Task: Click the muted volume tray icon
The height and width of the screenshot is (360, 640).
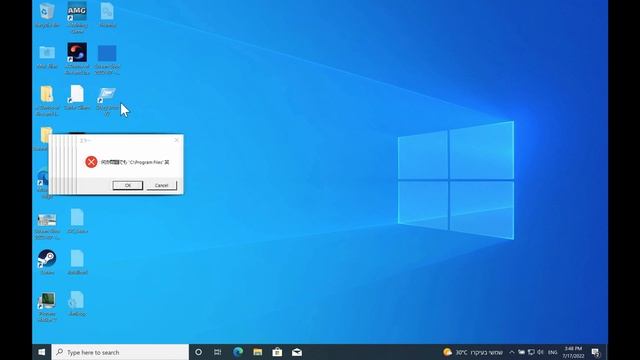Action: click(540, 352)
